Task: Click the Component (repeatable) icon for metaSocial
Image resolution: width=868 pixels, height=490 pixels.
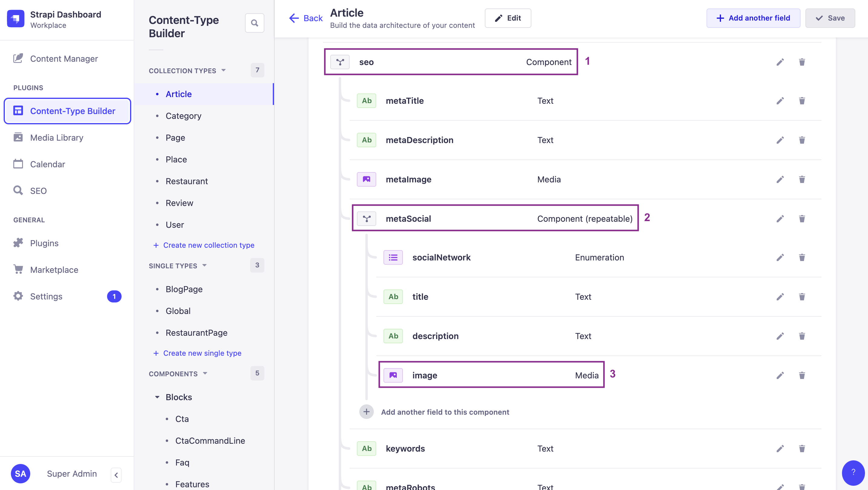Action: [x=367, y=218]
